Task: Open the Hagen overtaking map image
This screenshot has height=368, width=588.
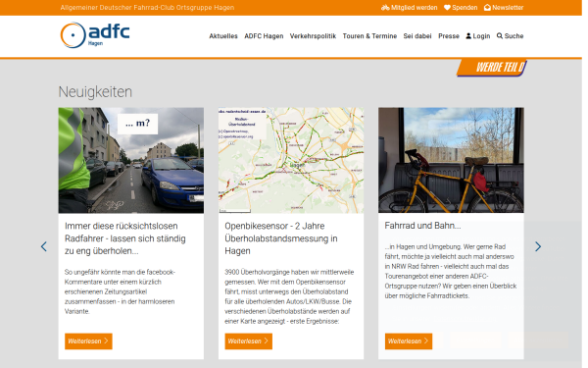Action: pos(291,160)
